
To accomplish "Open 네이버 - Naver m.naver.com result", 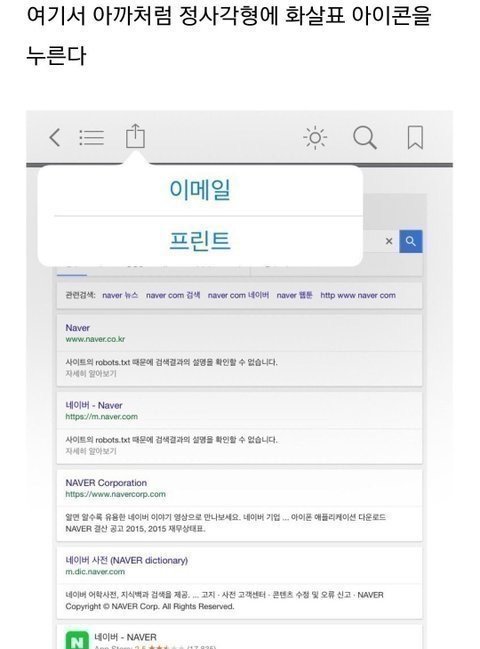I will pos(94,405).
